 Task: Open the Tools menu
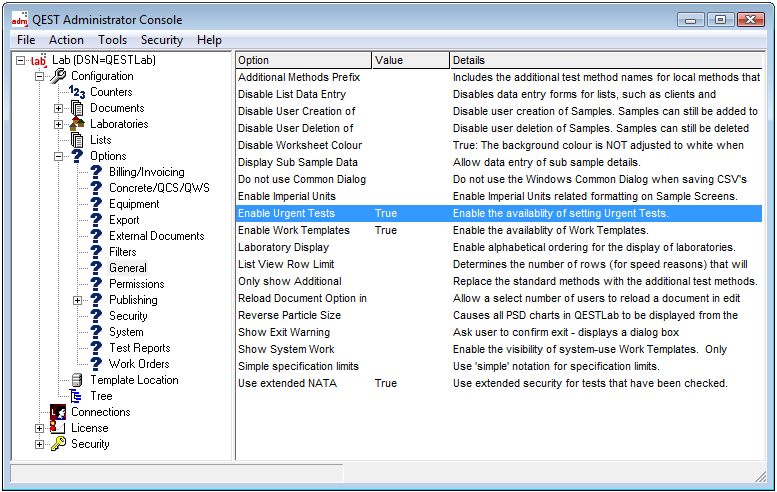coord(112,40)
